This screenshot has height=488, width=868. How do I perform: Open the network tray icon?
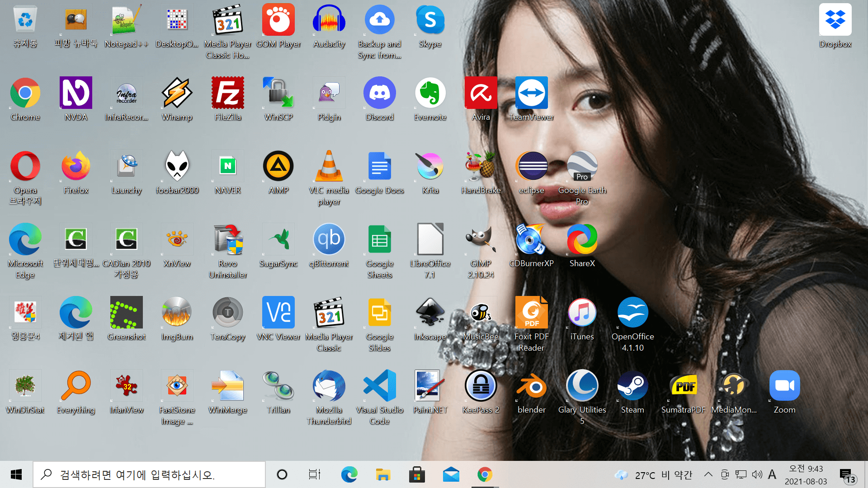741,474
